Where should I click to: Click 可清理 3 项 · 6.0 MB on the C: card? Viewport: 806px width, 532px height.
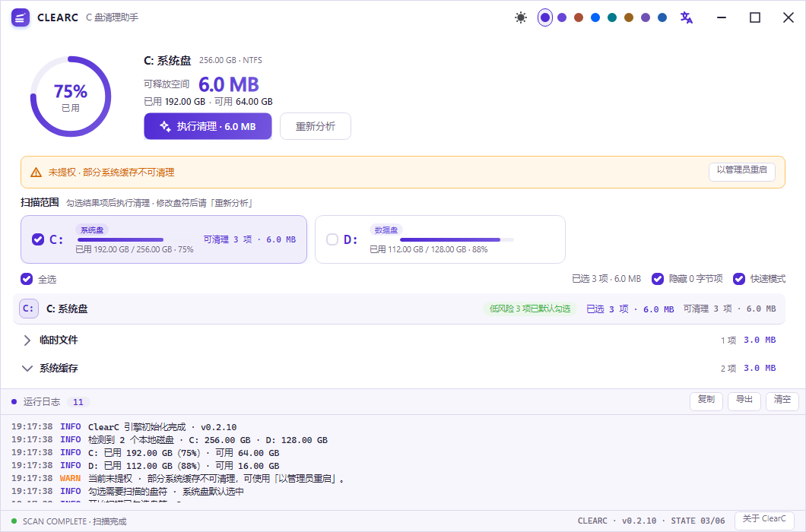[x=249, y=239]
